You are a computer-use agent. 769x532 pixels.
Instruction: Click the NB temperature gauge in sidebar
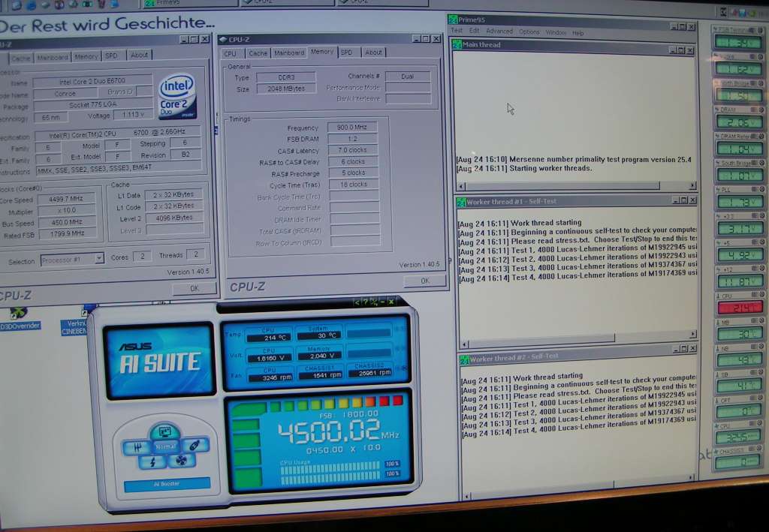coord(740,359)
